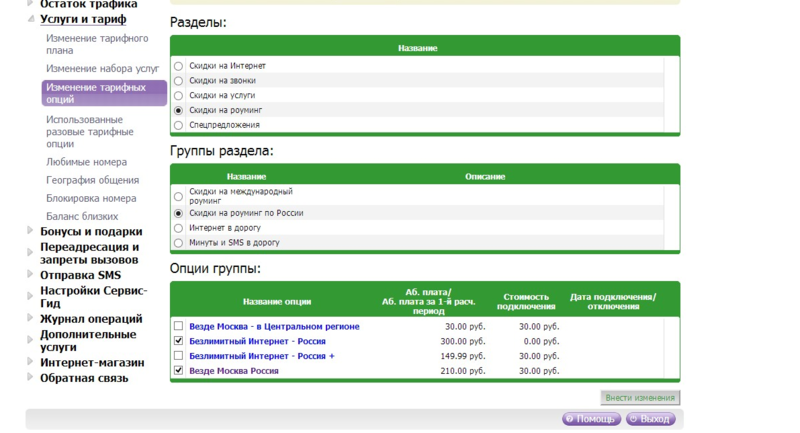Screen dimensions: 800x433
Task: Open the 'География общения' menu item
Action: pos(92,180)
